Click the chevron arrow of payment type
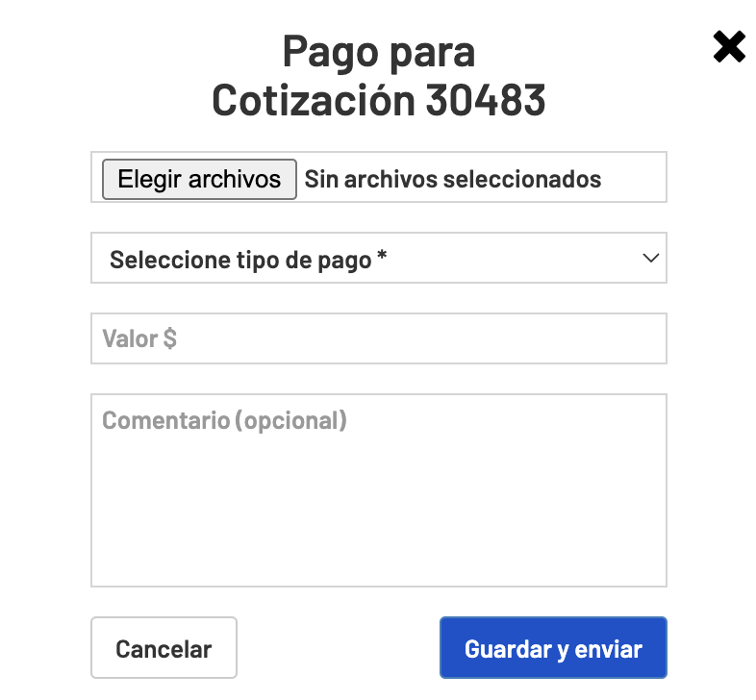 coord(651,258)
